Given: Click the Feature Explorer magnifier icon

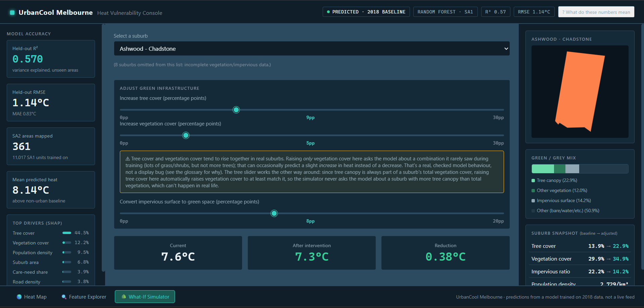Looking at the screenshot, I should (64, 297).
